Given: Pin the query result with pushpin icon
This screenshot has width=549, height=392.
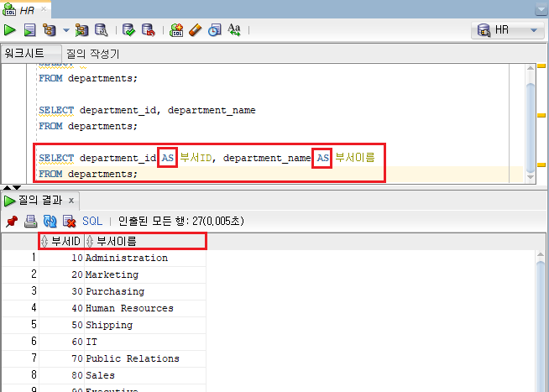Looking at the screenshot, I should tap(12, 221).
